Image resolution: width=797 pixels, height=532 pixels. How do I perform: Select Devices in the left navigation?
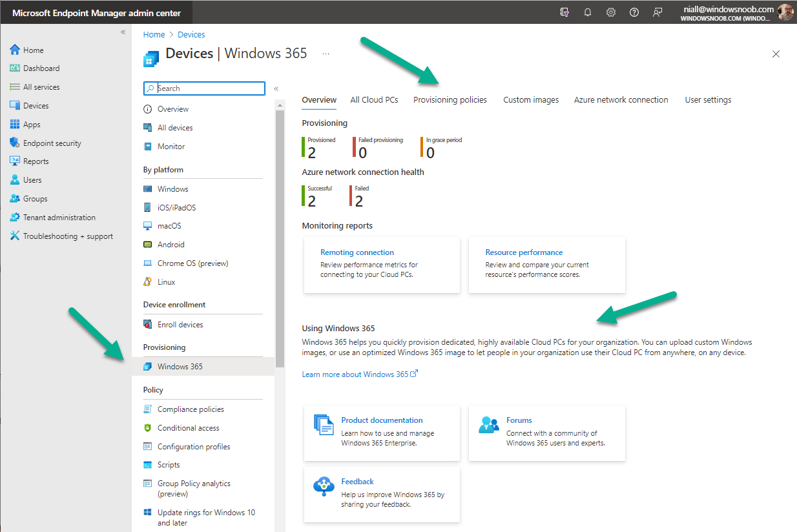(x=29, y=106)
